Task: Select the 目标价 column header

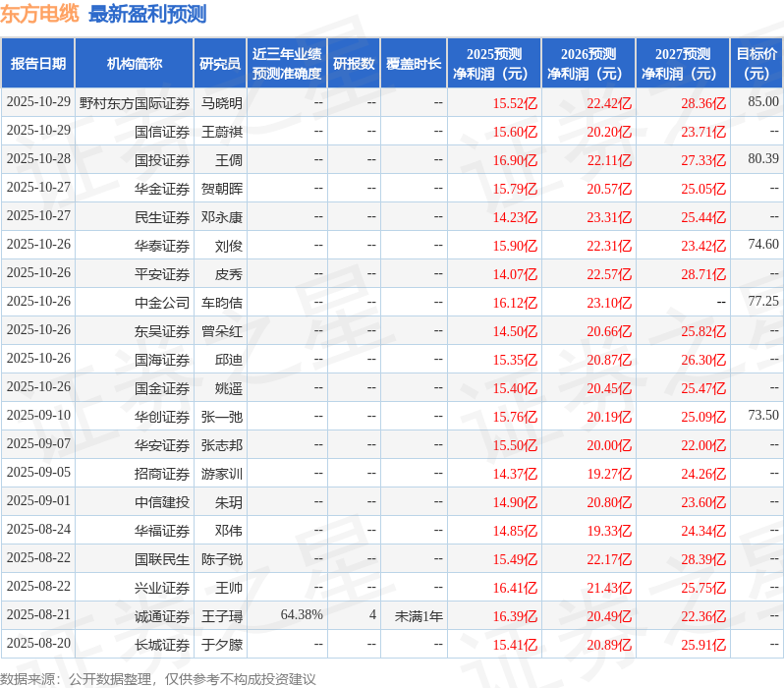Action: [x=757, y=64]
